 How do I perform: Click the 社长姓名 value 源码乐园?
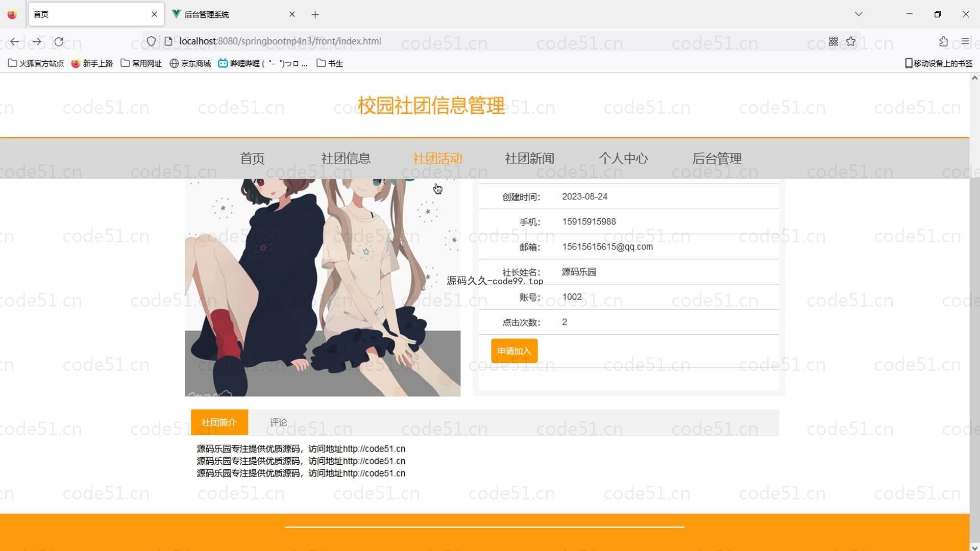pos(579,271)
